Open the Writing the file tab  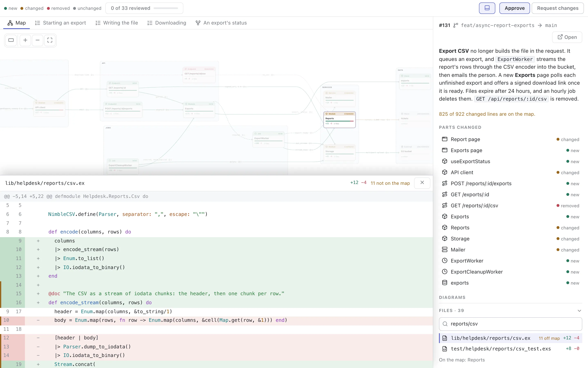(x=117, y=23)
